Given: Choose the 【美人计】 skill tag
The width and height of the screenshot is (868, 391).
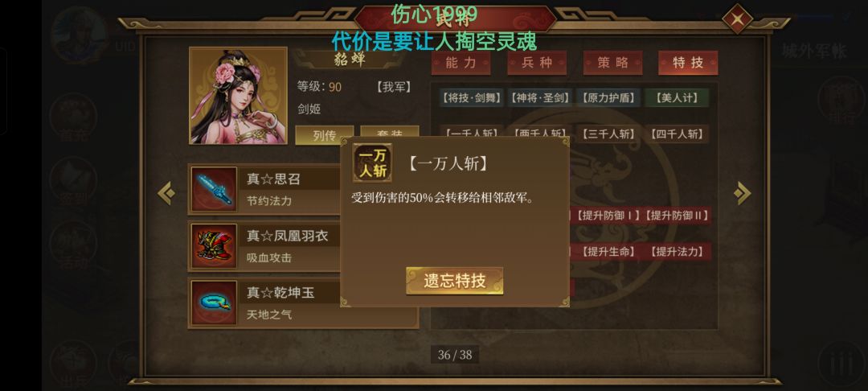Looking at the screenshot, I should pos(677,98).
